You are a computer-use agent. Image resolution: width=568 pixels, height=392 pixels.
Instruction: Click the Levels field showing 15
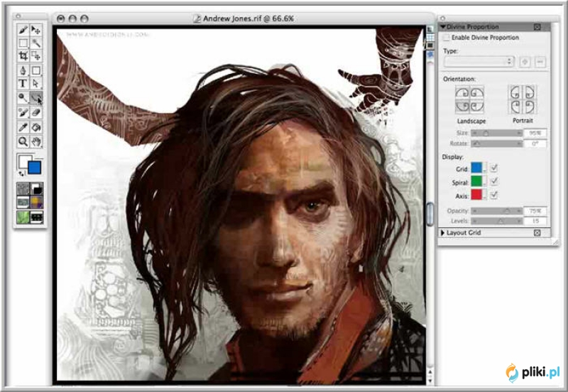pyautogui.click(x=535, y=221)
